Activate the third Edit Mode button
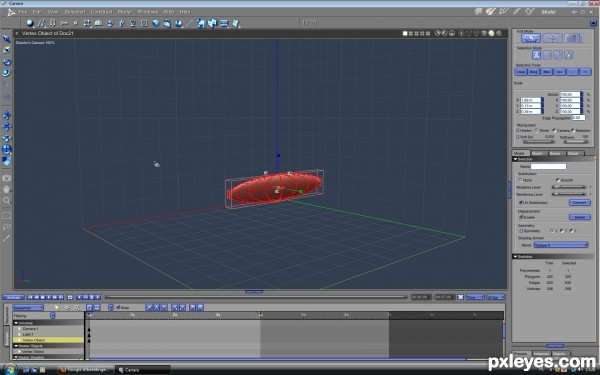This screenshot has height=375, width=600. pyautogui.click(x=574, y=38)
